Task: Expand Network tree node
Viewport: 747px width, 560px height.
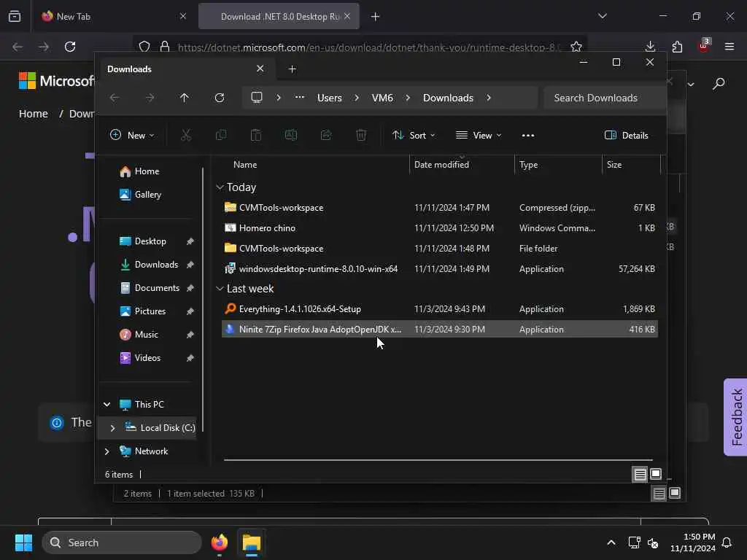Action: 107,451
